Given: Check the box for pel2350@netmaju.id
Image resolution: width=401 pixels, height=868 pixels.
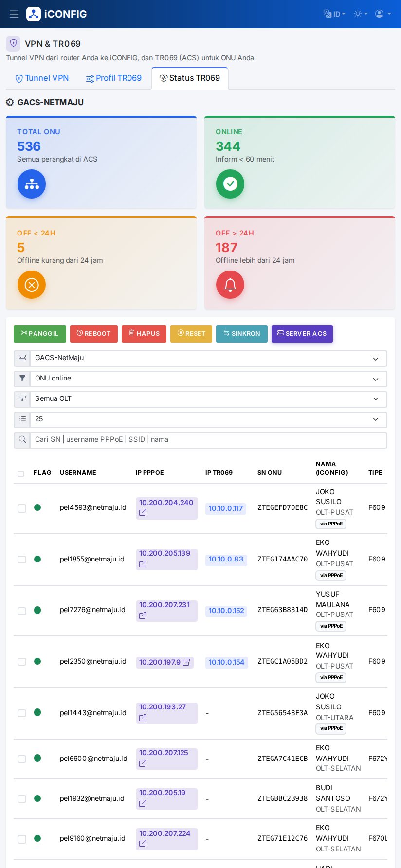Looking at the screenshot, I should pos(22,662).
